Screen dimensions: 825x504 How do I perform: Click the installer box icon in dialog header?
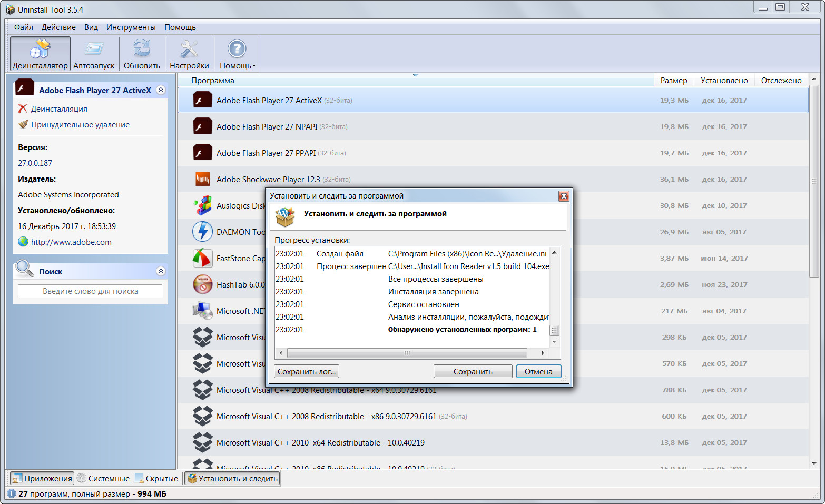[x=285, y=216]
